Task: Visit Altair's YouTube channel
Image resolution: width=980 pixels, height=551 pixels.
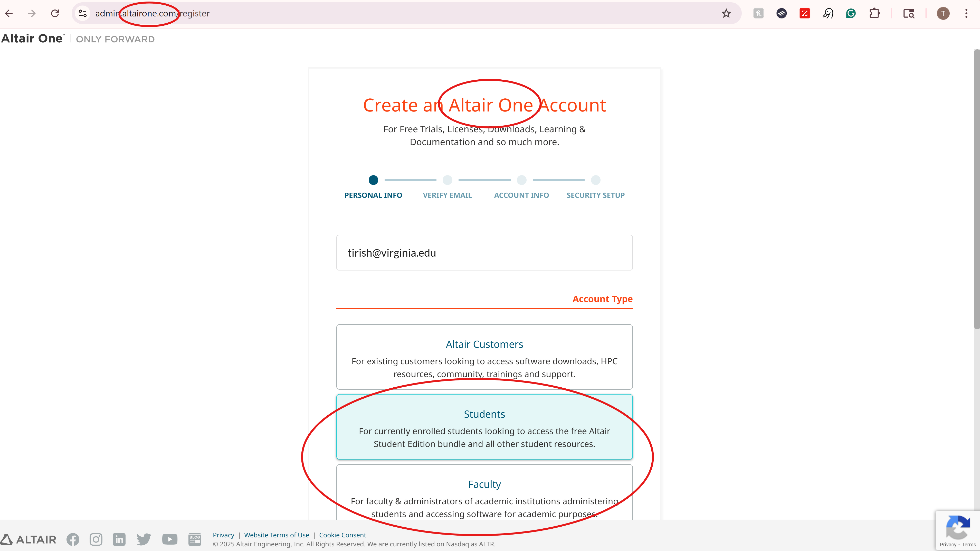Action: pos(170,539)
